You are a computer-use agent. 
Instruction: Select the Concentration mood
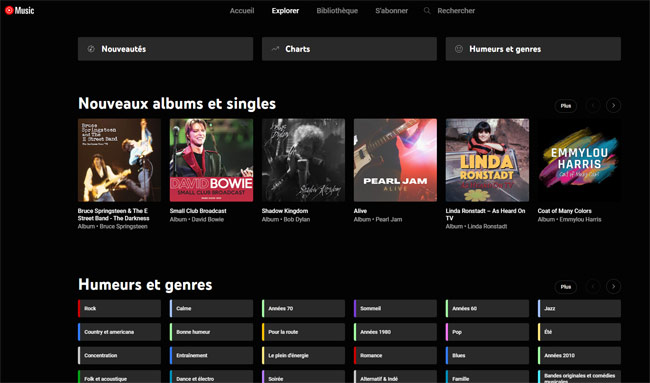pyautogui.click(x=119, y=356)
